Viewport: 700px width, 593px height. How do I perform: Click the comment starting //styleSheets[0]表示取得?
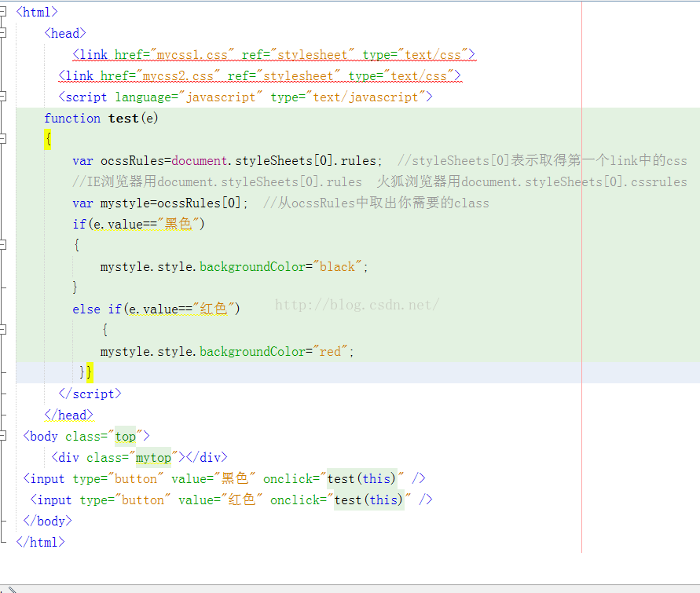pos(542,161)
